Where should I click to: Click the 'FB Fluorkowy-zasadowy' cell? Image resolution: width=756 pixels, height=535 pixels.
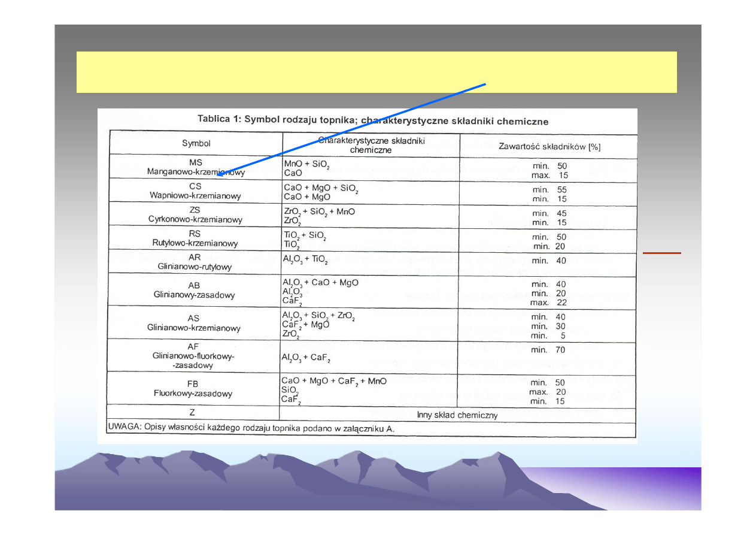pos(194,388)
